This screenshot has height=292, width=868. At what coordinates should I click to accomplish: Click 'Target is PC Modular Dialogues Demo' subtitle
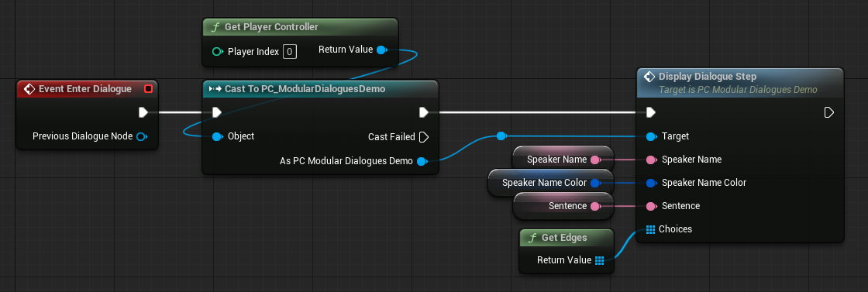(738, 90)
